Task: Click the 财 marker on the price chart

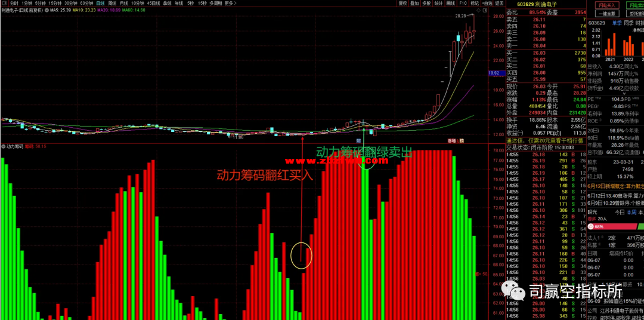Action: click(x=359, y=140)
